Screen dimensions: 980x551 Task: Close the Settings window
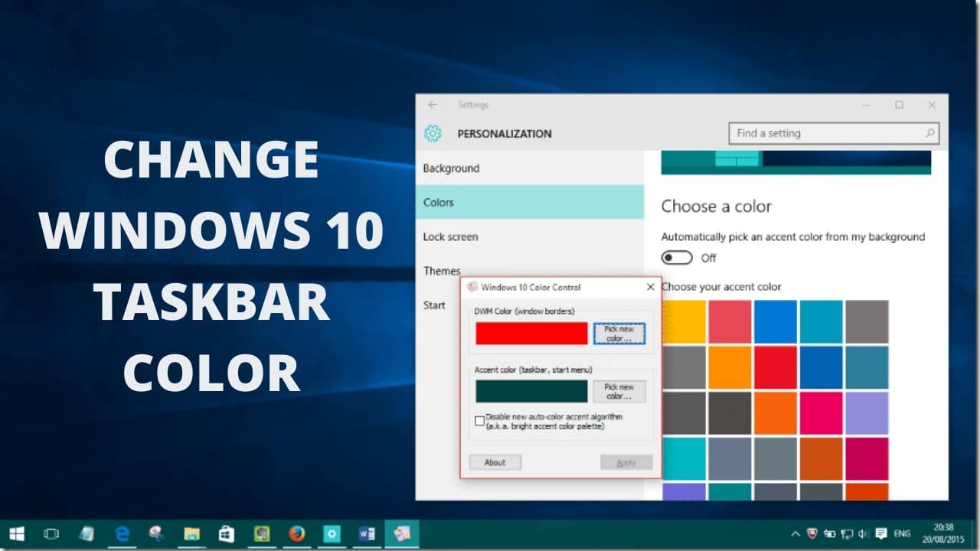(932, 105)
